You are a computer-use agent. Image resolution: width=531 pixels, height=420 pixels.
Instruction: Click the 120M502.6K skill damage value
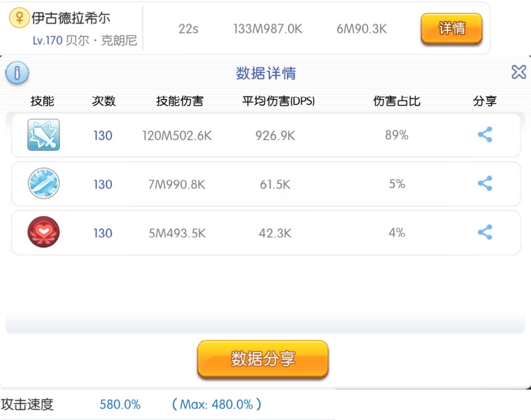tap(177, 136)
